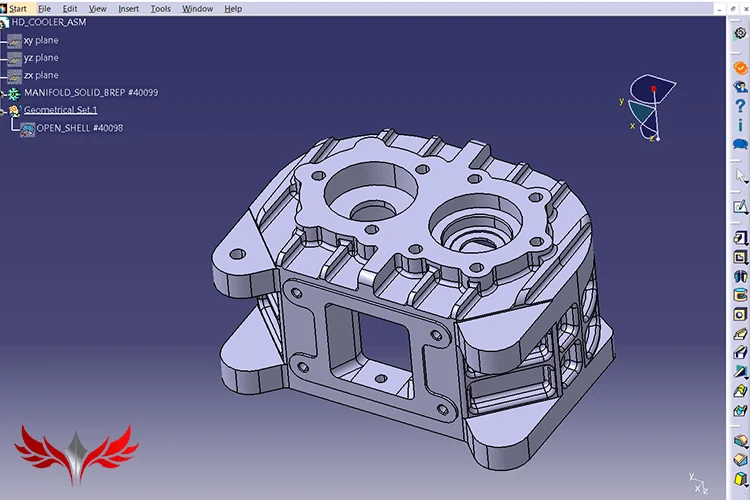The width and height of the screenshot is (750, 500).
Task: Choose the Draft Angle tool
Action: tap(740, 478)
